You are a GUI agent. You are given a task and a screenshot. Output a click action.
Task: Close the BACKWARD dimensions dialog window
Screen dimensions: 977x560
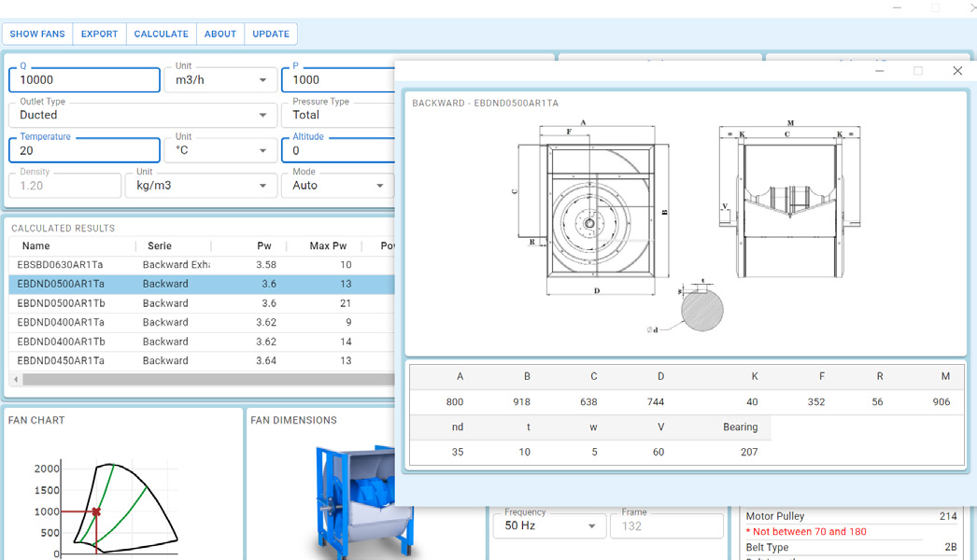click(x=956, y=71)
